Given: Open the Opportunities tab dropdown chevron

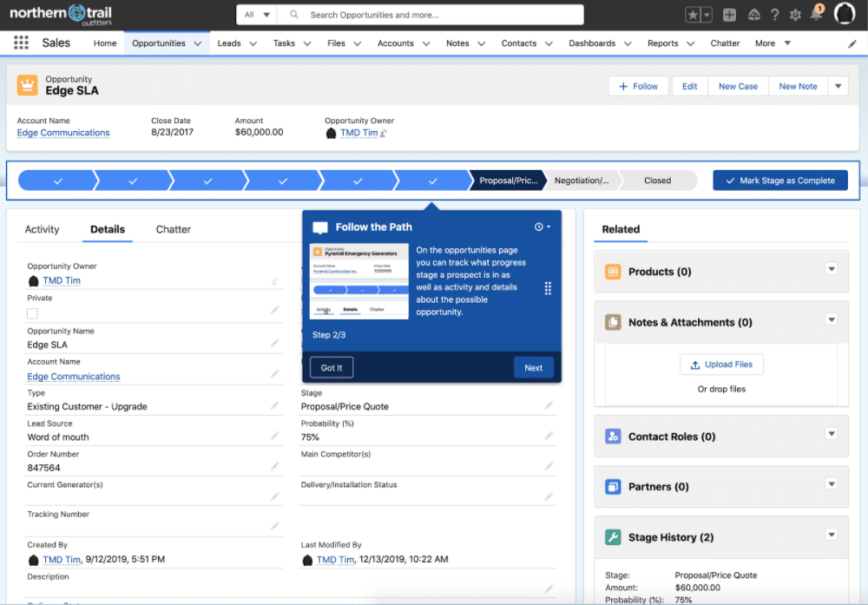Looking at the screenshot, I should tap(198, 43).
